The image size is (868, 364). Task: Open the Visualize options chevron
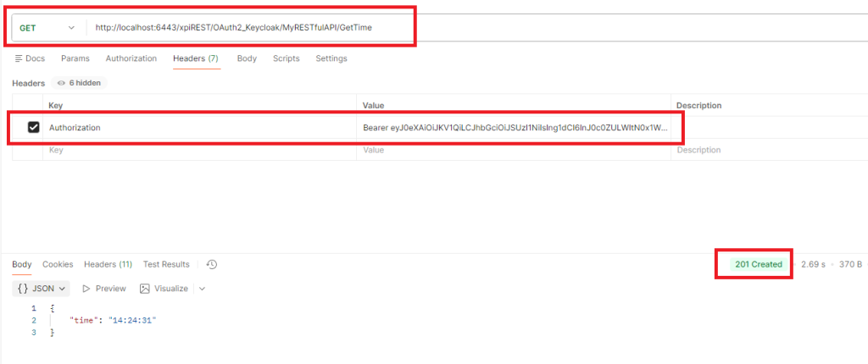tap(202, 289)
